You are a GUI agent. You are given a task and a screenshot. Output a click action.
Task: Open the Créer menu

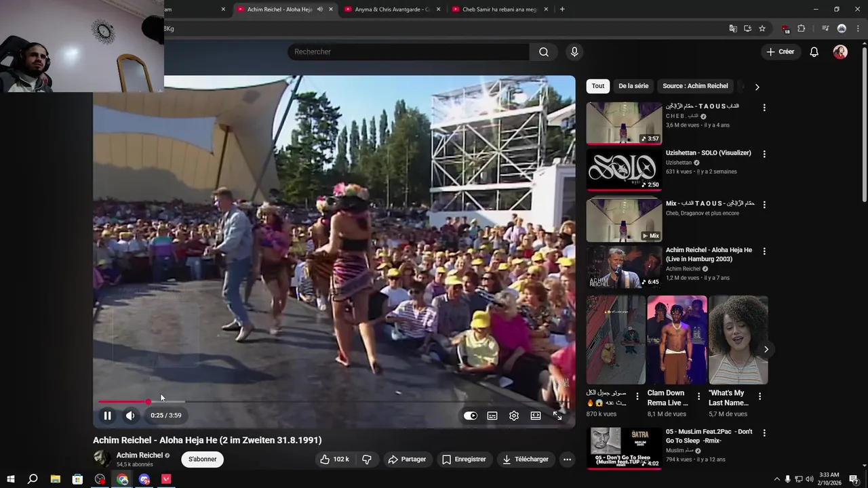tap(781, 52)
